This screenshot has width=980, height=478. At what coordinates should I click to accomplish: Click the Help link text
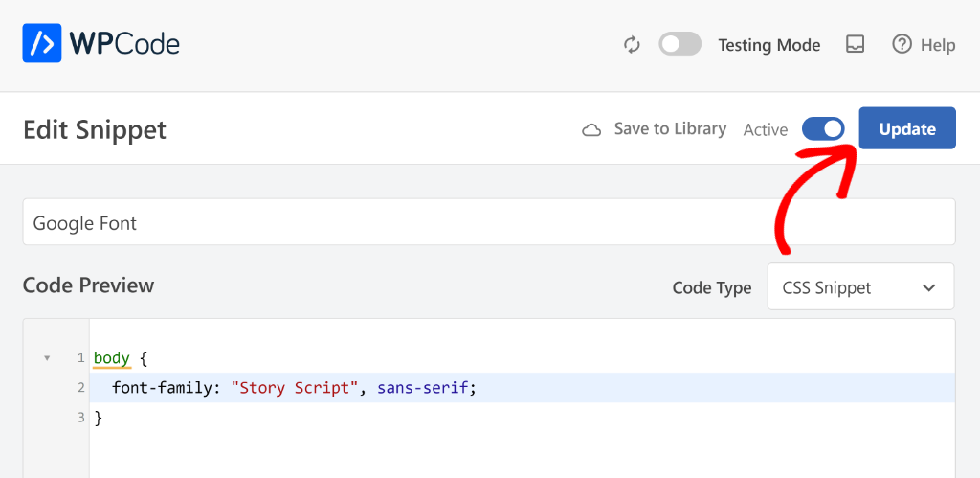coord(938,45)
